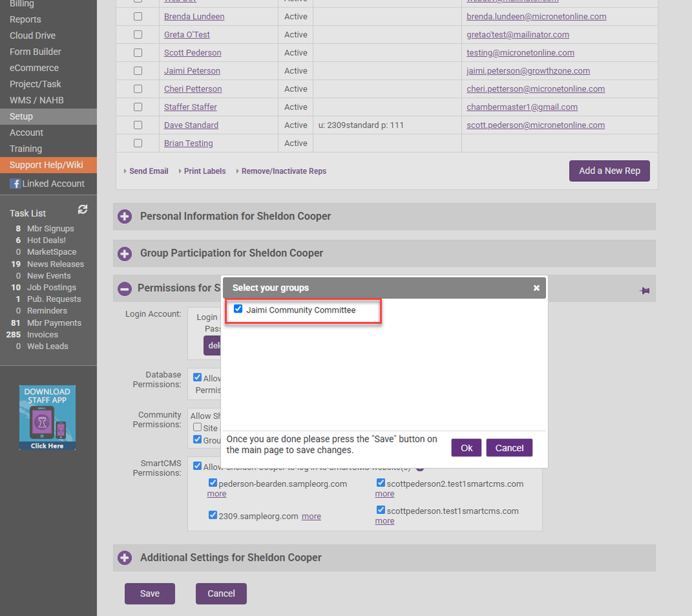This screenshot has height=616, width=692.
Task: Open the Form Builder menu item
Action: (35, 51)
